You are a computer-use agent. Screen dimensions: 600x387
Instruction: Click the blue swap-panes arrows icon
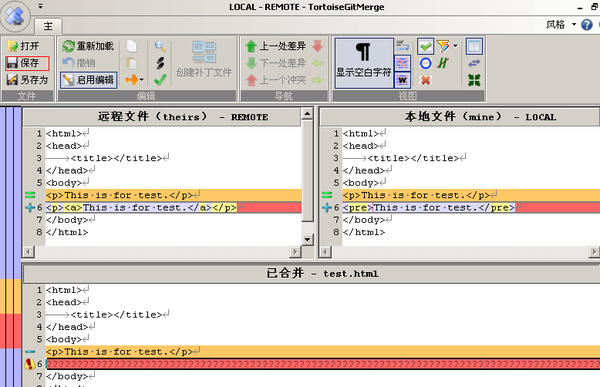coord(474,63)
